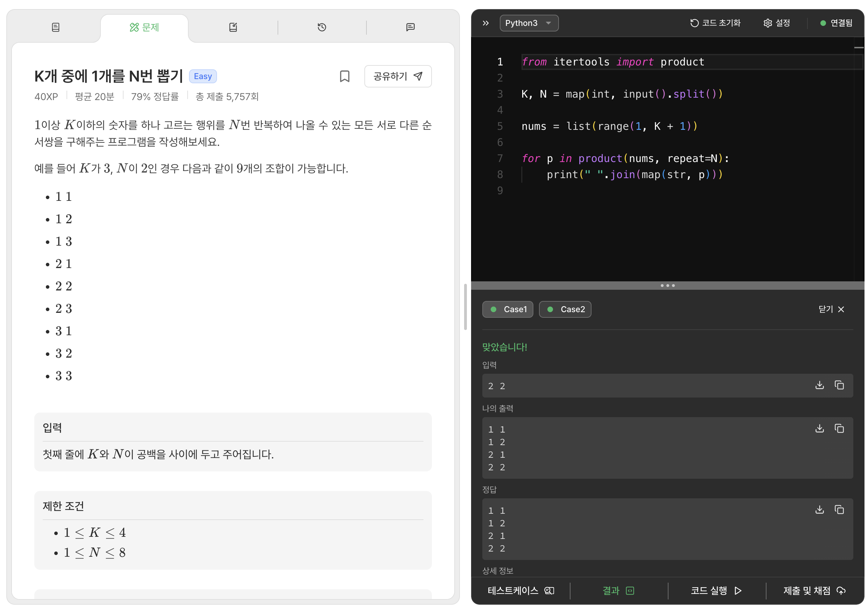Copy the 나의 출력 output
The width and height of the screenshot is (868, 611).
coord(839,428)
